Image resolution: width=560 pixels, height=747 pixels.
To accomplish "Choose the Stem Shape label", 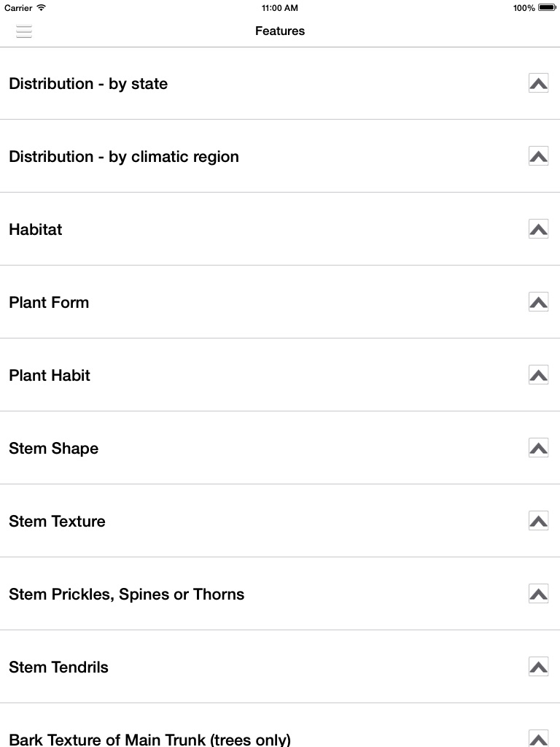I will point(54,449).
